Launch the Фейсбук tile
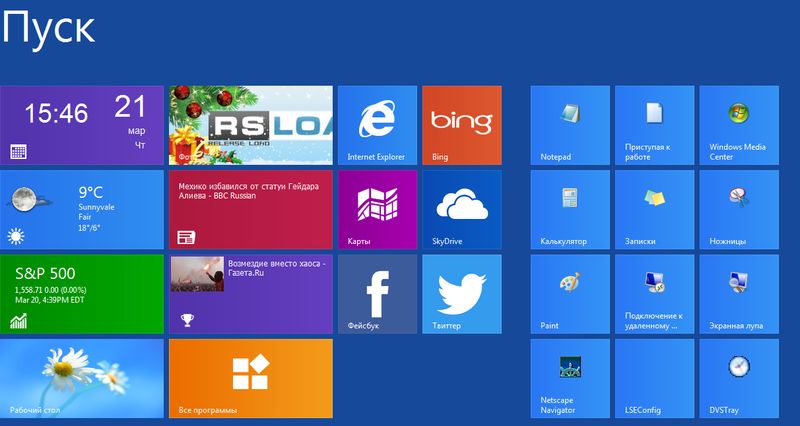Image resolution: width=800 pixels, height=426 pixels. coord(378,294)
